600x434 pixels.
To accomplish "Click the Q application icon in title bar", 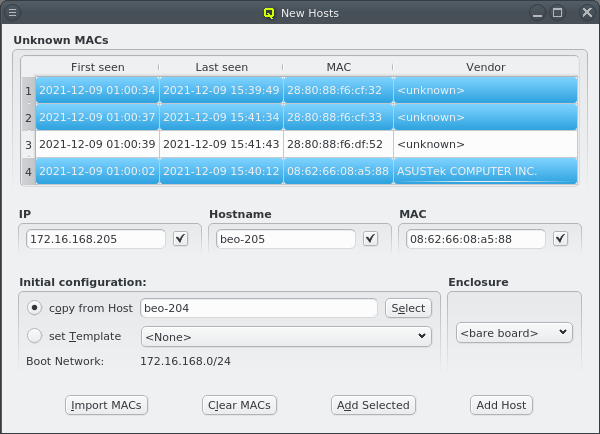I will coord(269,13).
